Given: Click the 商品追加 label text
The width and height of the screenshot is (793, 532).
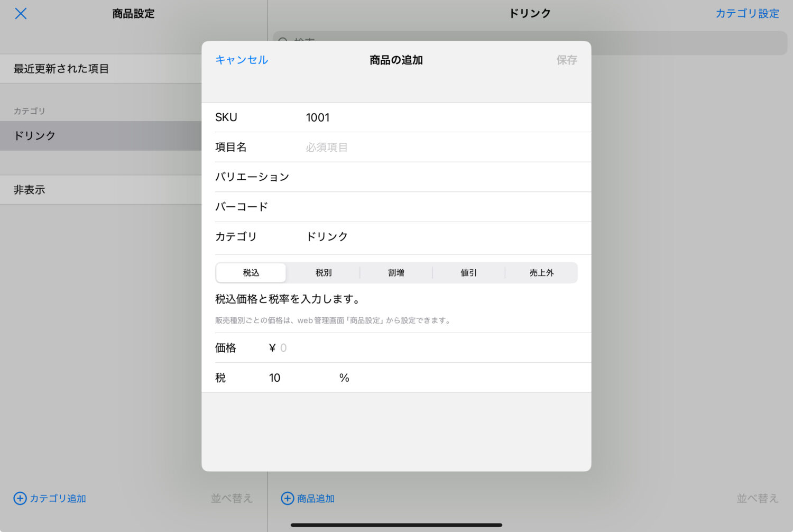Looking at the screenshot, I should pos(316,498).
